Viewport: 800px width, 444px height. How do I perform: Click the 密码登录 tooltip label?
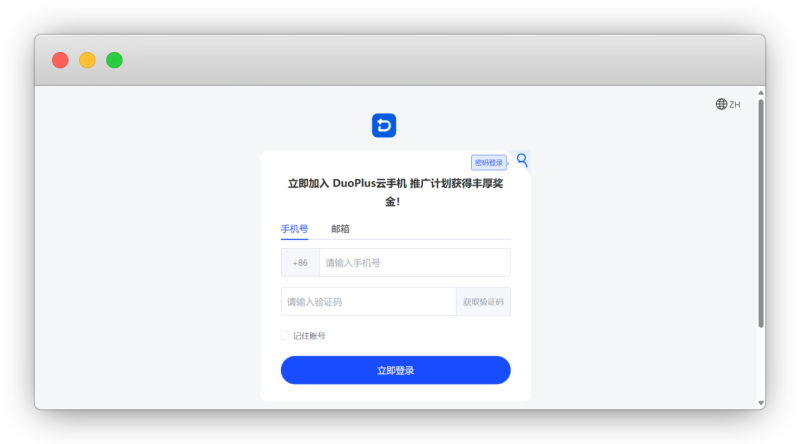click(489, 162)
